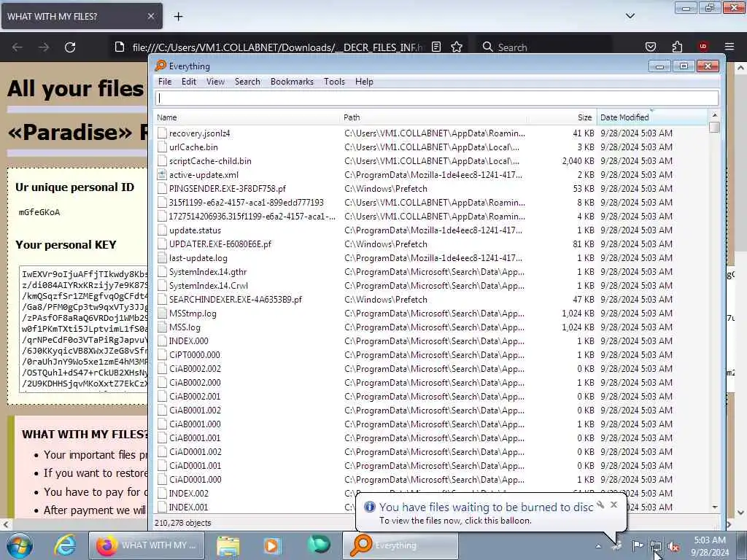The width and height of the screenshot is (747, 560).
Task: Select the last-update.log file icon
Action: pos(162,258)
